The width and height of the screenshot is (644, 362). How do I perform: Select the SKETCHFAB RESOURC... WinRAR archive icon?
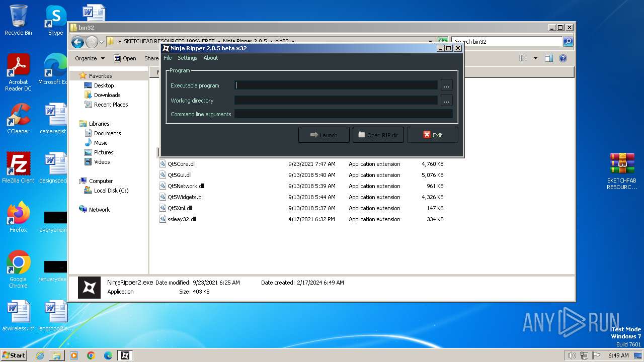point(622,171)
